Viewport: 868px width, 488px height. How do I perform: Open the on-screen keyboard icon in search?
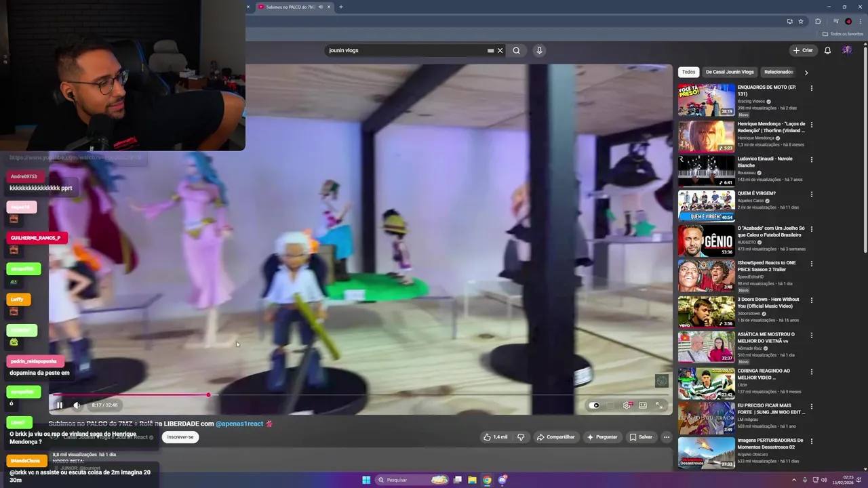pyautogui.click(x=490, y=50)
